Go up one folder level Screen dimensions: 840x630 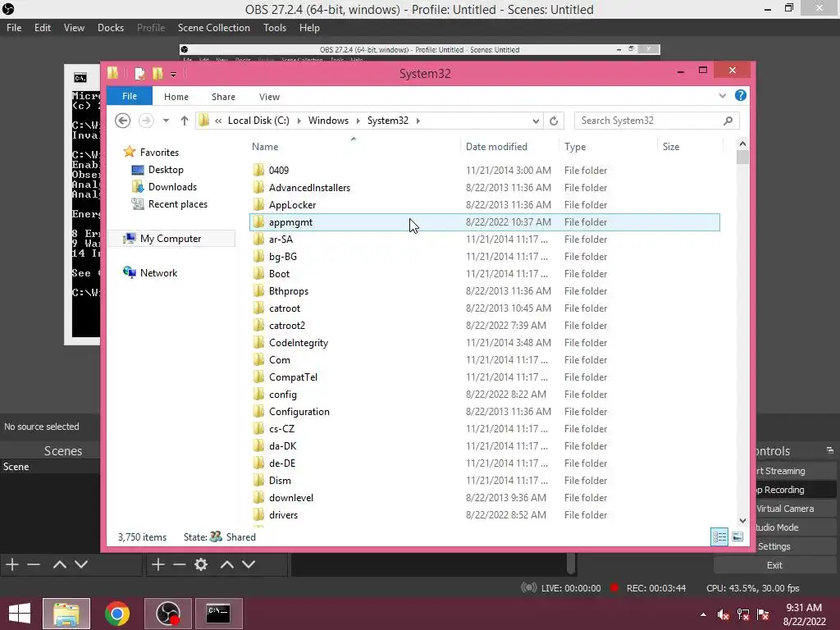click(x=185, y=121)
